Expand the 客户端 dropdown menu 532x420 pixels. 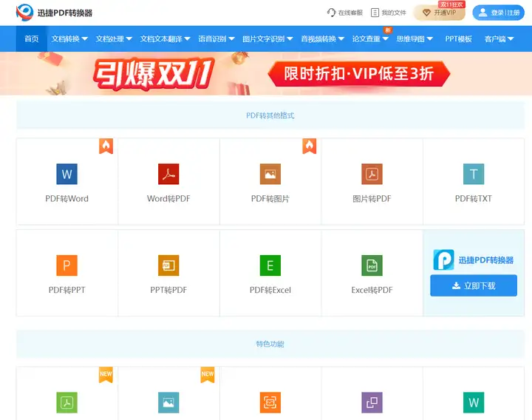[x=499, y=38]
